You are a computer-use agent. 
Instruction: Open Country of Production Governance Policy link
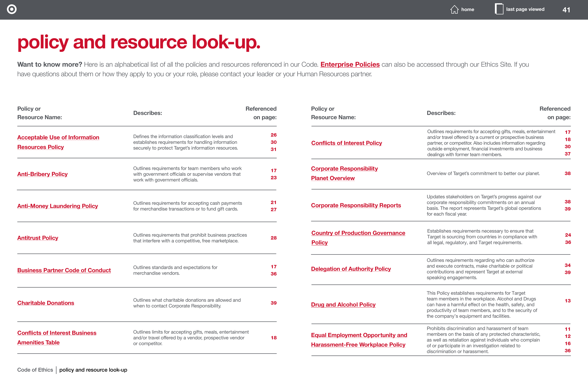coord(358,238)
